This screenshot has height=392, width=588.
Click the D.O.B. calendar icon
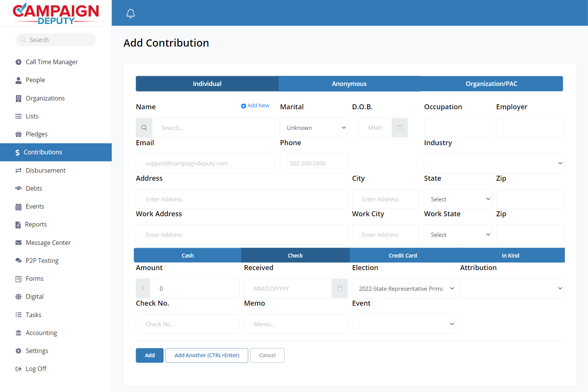point(400,128)
